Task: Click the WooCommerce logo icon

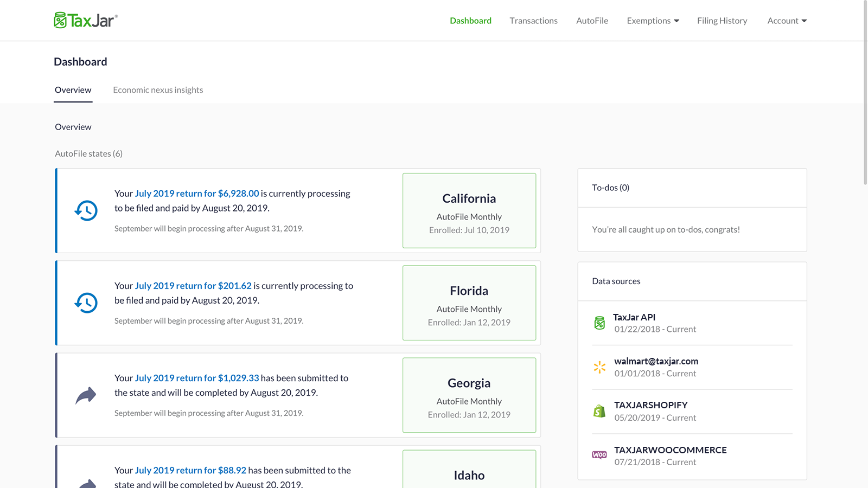Action: point(599,455)
